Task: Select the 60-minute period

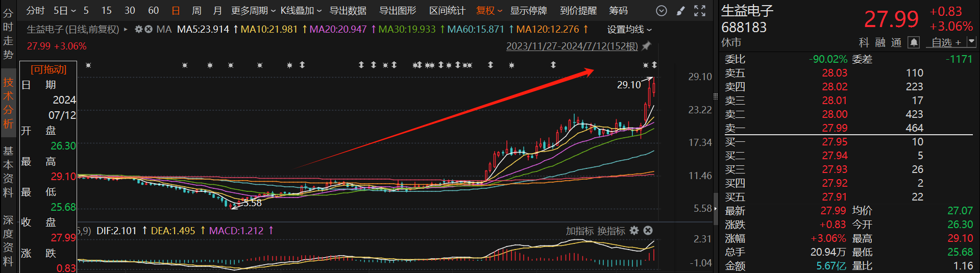Action: 153,11
